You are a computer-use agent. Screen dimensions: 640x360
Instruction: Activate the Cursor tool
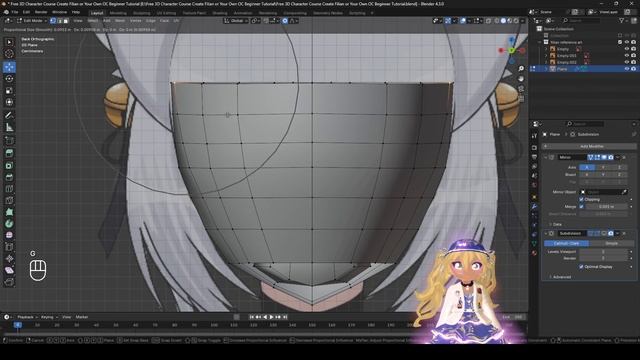tap(9, 53)
